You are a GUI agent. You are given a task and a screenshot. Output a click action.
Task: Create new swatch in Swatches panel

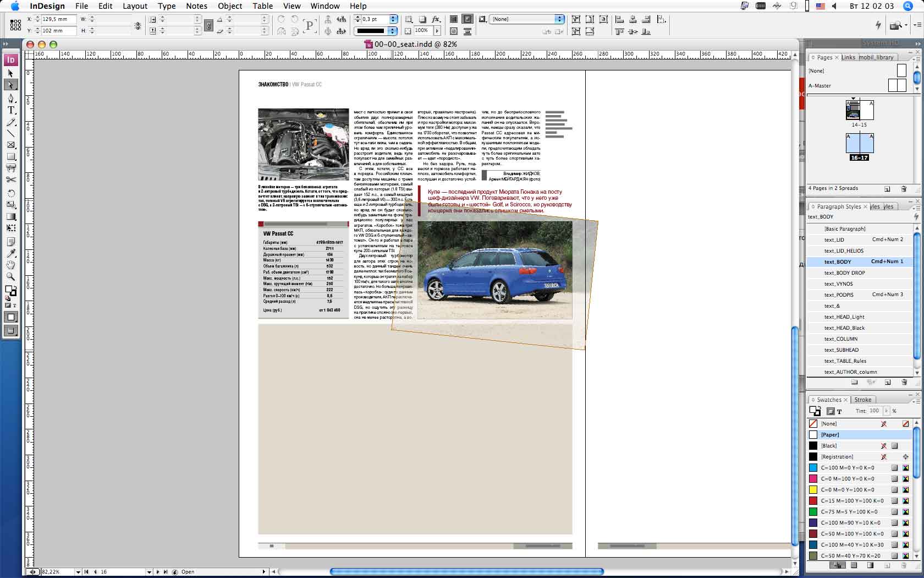[x=887, y=565]
